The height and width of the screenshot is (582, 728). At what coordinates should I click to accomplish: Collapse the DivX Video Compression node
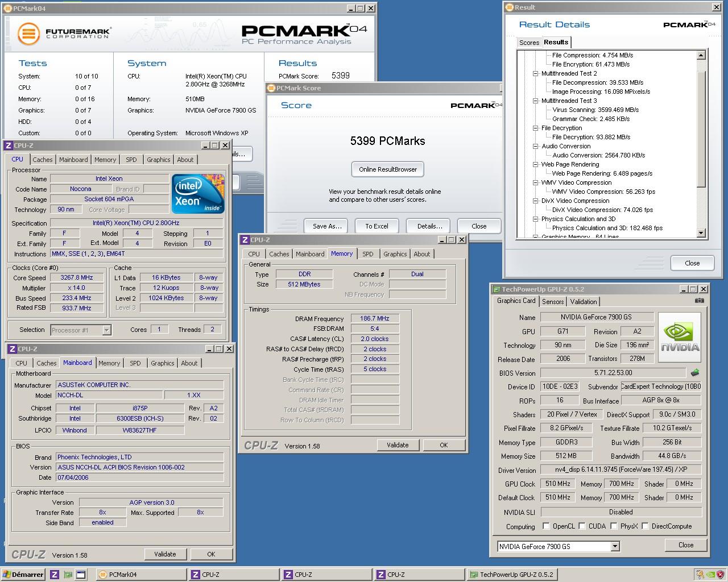click(x=535, y=201)
